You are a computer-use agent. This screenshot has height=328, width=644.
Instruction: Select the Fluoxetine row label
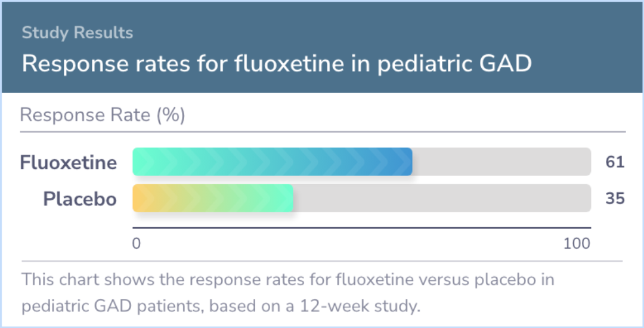(x=69, y=163)
